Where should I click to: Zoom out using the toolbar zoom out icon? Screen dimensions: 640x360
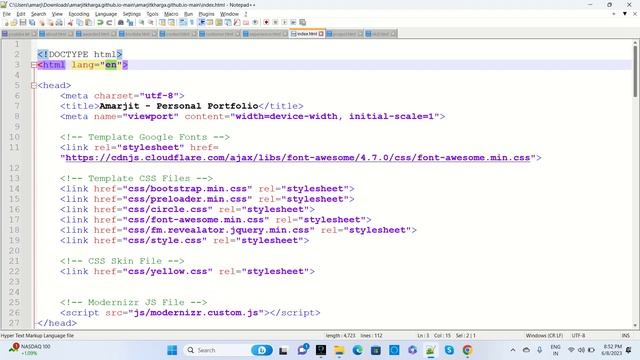[151, 22]
